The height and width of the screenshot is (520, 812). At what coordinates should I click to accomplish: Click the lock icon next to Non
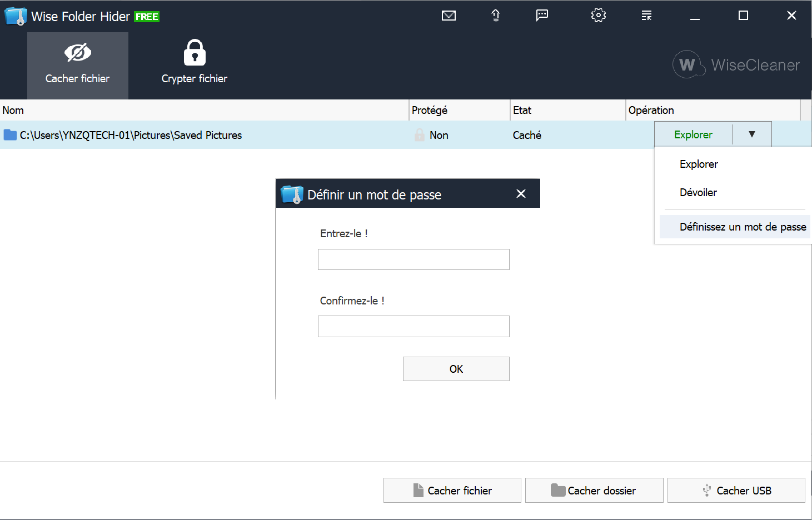(420, 135)
